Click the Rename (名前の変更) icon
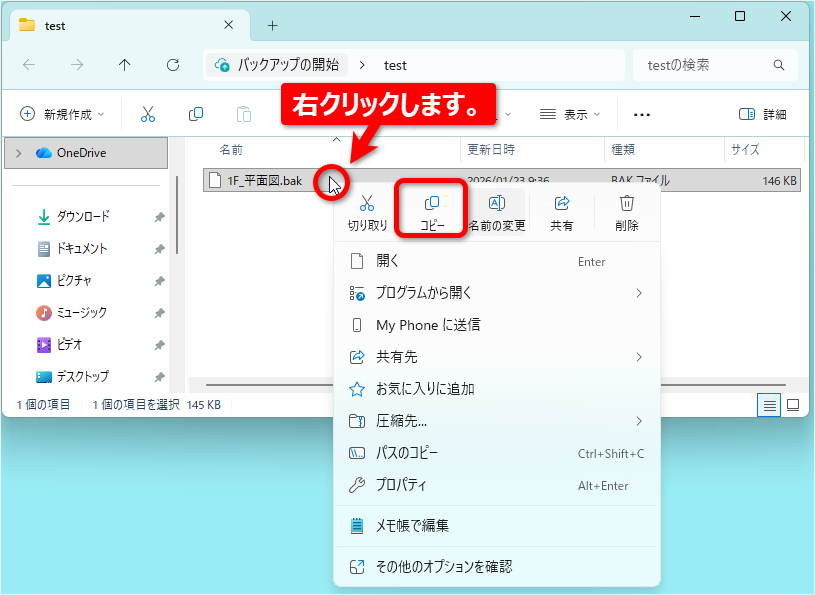 click(497, 203)
